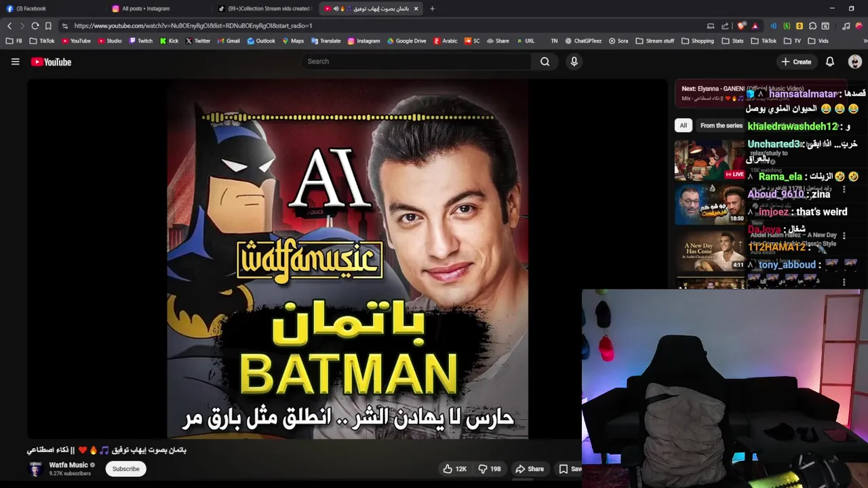Open the Translate bookmark
The height and width of the screenshot is (488, 868).
(x=325, y=41)
